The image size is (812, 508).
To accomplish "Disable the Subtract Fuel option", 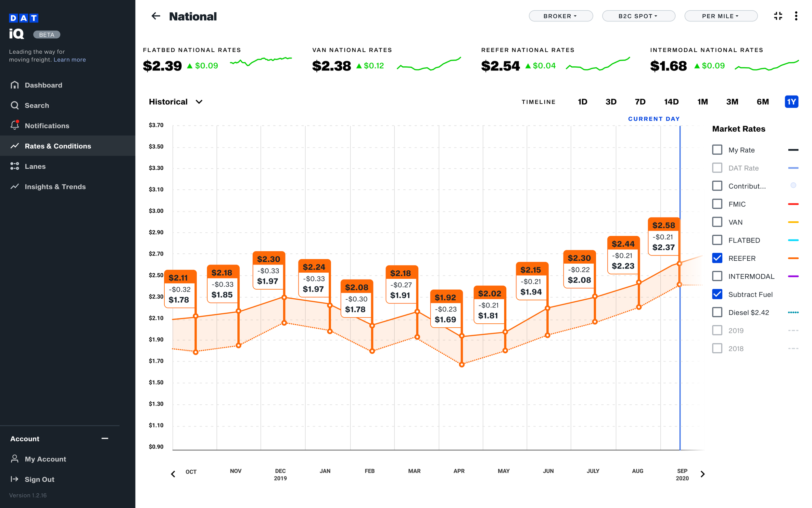I will point(717,294).
